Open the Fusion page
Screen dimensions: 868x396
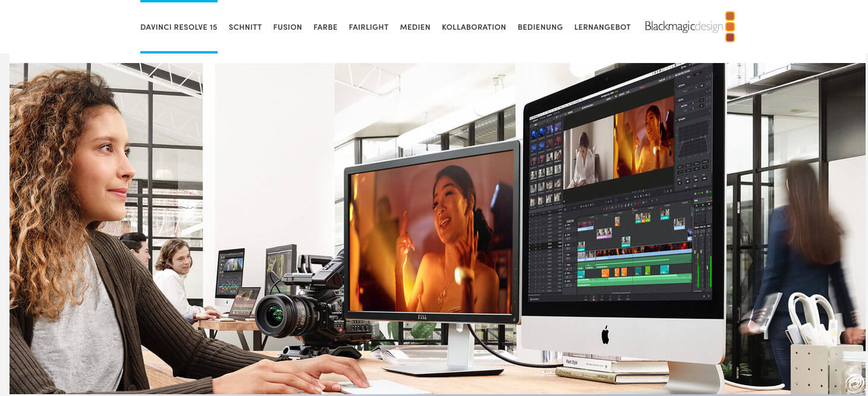click(288, 27)
